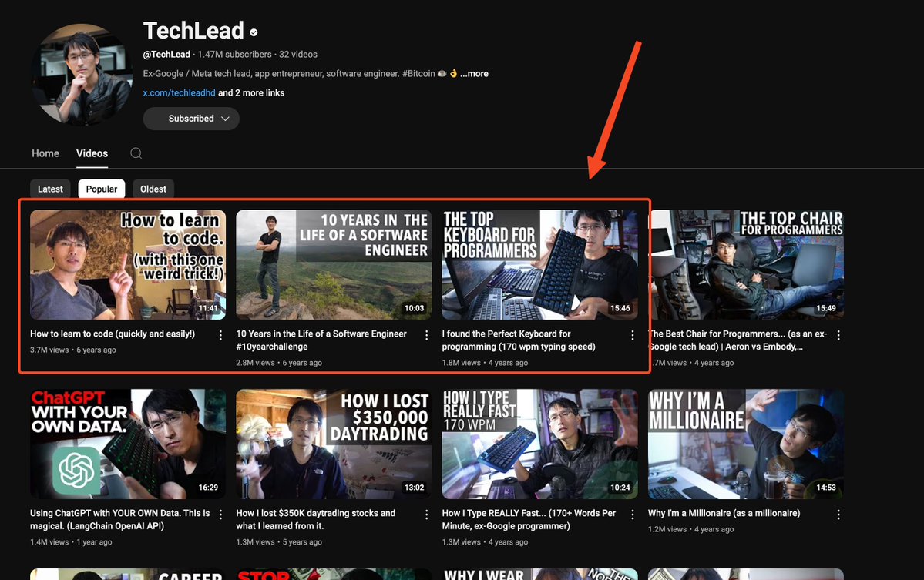Click the 16:29 duration badge

click(208, 488)
